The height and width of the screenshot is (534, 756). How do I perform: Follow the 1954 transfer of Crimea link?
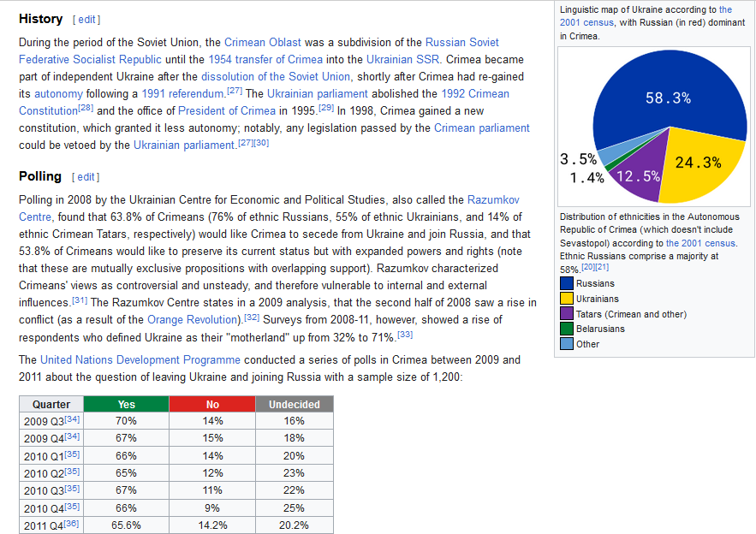point(266,59)
